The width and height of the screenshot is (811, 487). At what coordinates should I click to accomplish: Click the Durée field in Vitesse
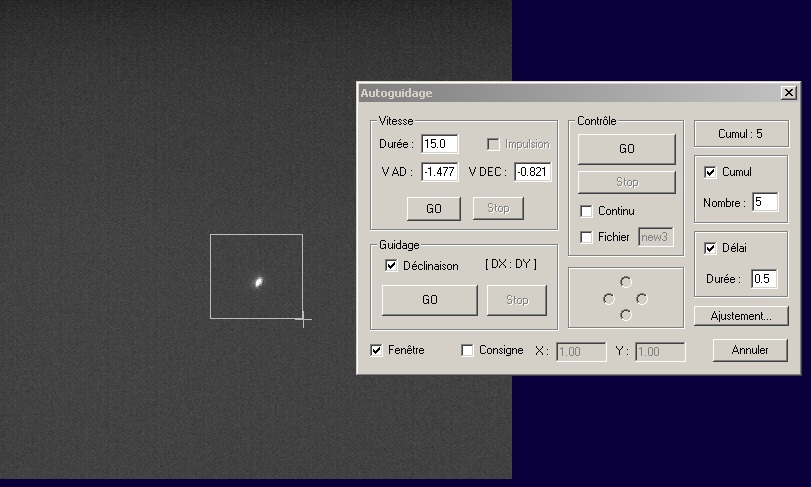click(x=440, y=144)
